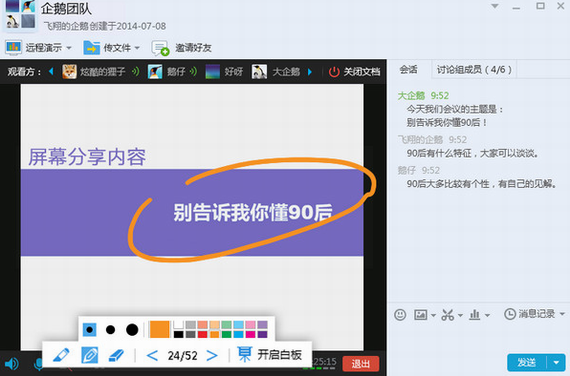Click the scissors screenshot icon

click(x=447, y=315)
